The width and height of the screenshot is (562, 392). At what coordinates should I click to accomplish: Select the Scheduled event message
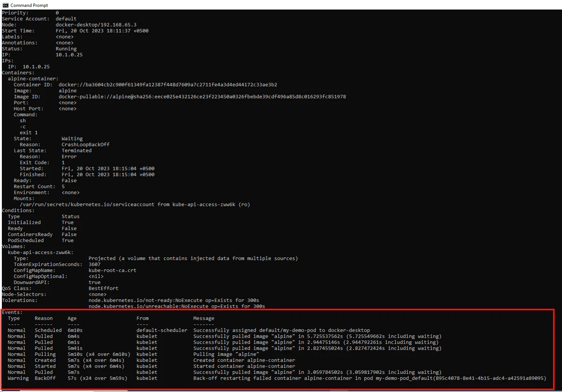[281, 330]
